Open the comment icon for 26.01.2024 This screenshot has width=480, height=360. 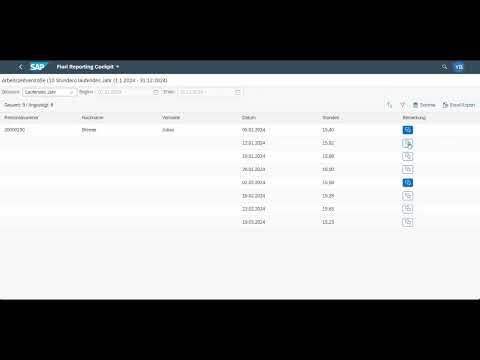408,170
